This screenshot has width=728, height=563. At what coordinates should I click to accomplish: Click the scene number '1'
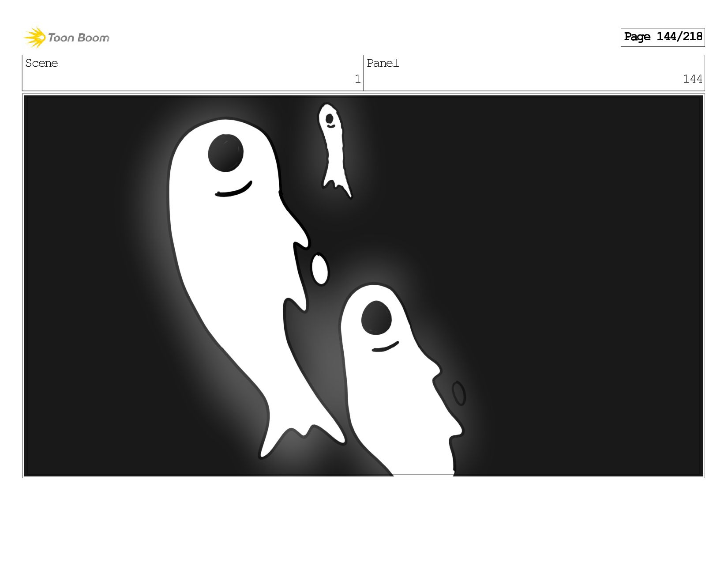[x=357, y=79]
